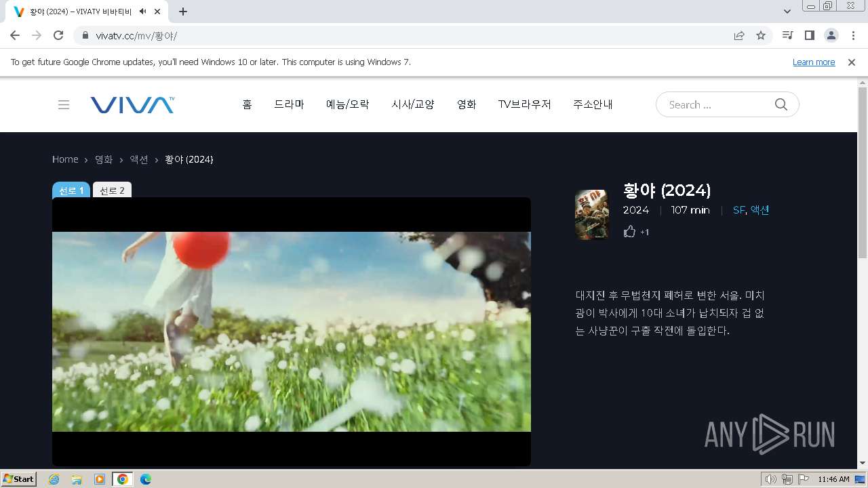The width and height of the screenshot is (868, 488).
Task: Click the 황야 (2024) movie title heading
Action: tap(667, 190)
